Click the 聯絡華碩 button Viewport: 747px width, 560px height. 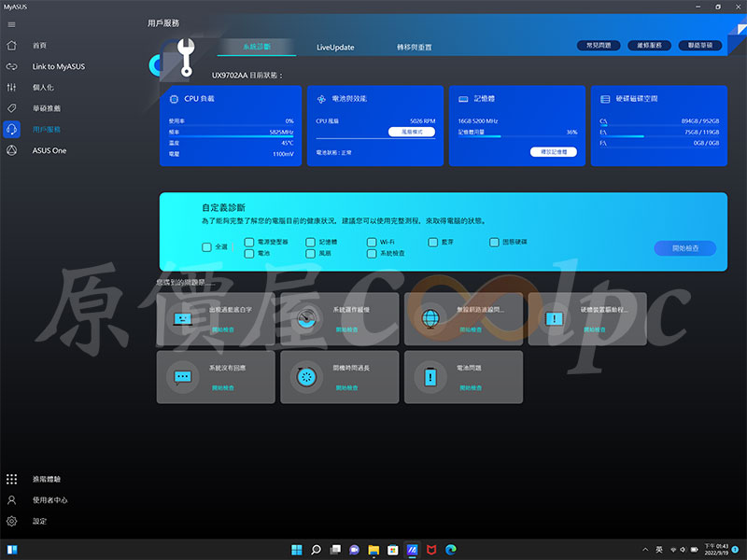[700, 45]
